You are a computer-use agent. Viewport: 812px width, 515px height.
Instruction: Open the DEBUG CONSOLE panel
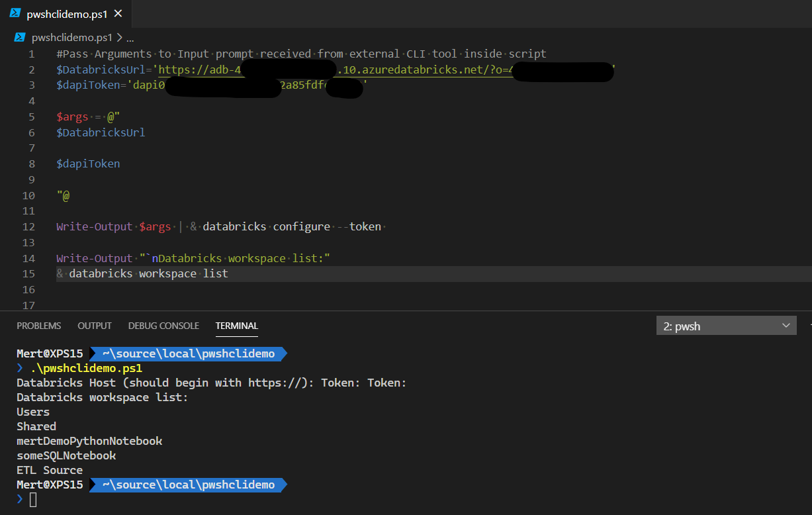(163, 326)
